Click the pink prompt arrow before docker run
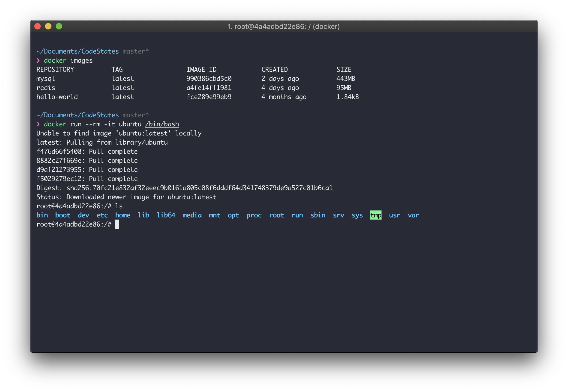Image resolution: width=568 pixels, height=392 pixels. [38, 124]
